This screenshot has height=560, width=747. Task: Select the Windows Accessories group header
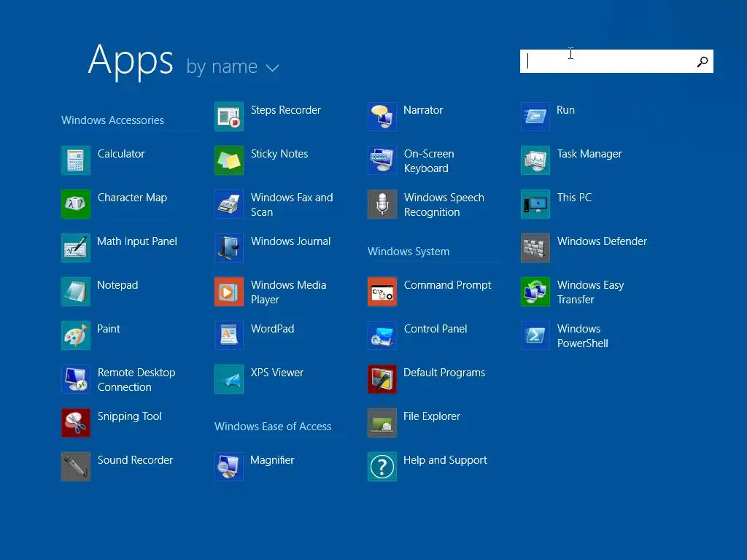[x=112, y=120]
